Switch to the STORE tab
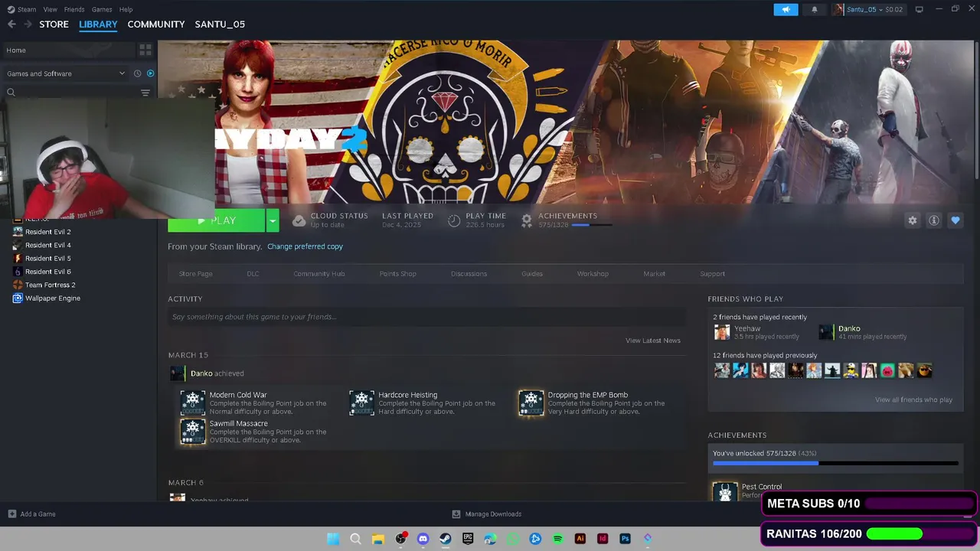This screenshot has width=980, height=551. point(54,24)
